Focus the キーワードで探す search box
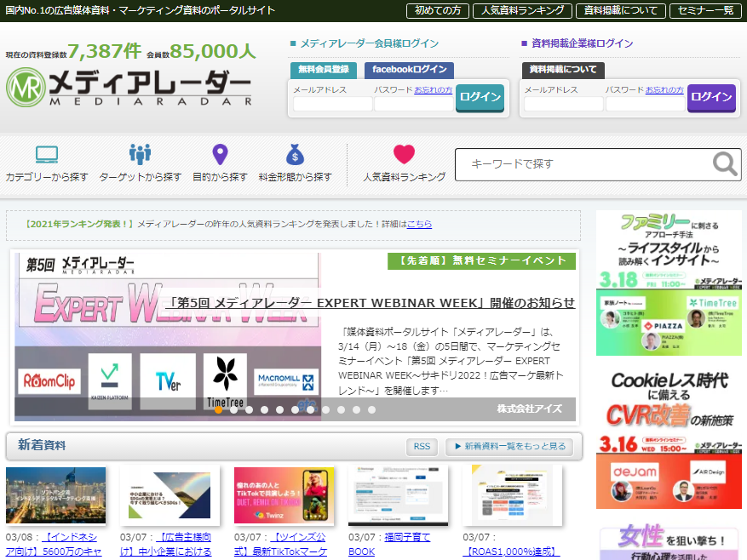 point(583,164)
